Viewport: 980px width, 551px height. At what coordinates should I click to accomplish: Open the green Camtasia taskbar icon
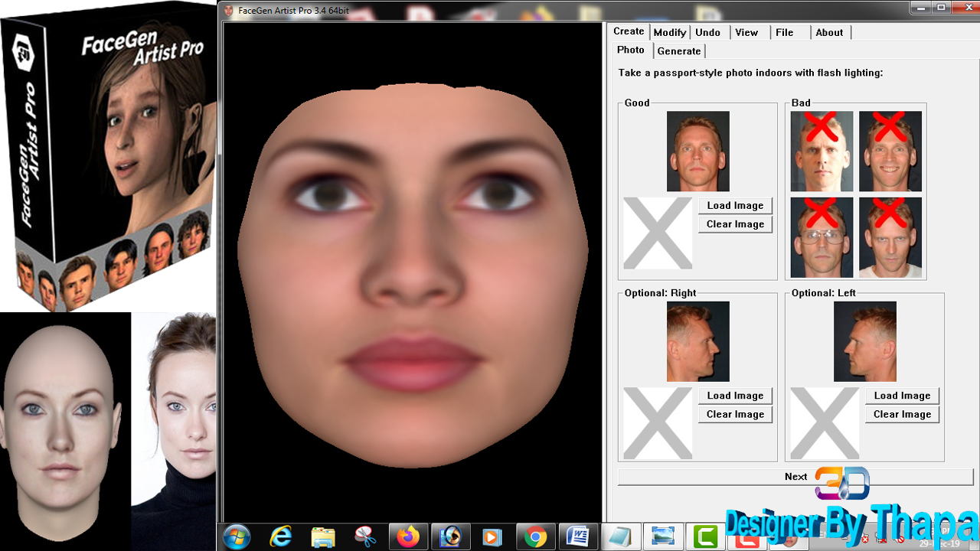pyautogui.click(x=705, y=537)
